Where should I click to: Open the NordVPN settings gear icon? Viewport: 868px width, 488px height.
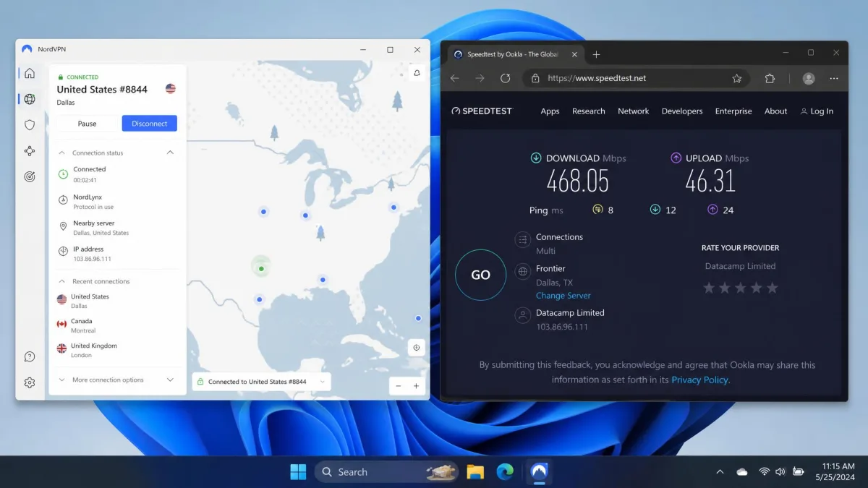[x=30, y=382]
